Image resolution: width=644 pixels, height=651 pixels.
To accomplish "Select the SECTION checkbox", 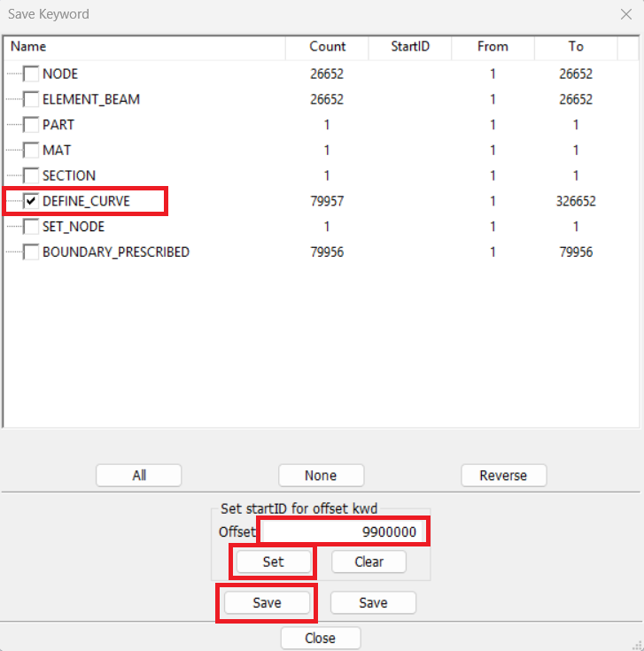I will coord(31,175).
